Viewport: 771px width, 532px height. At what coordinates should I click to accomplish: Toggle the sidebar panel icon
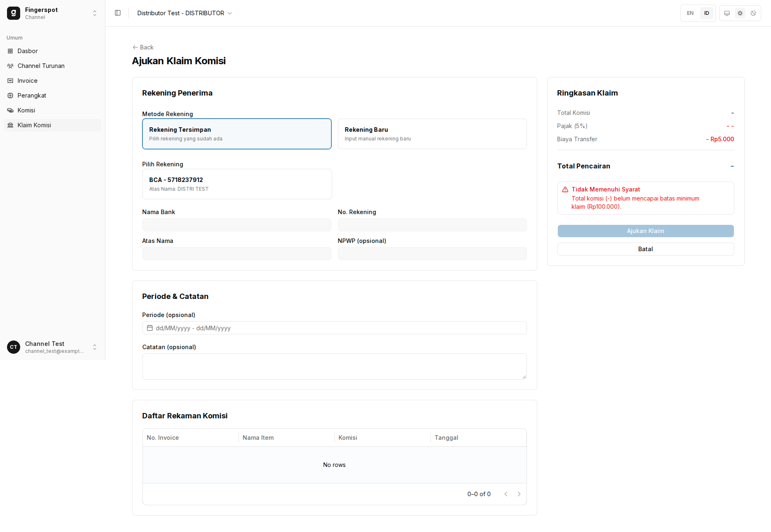pyautogui.click(x=118, y=13)
